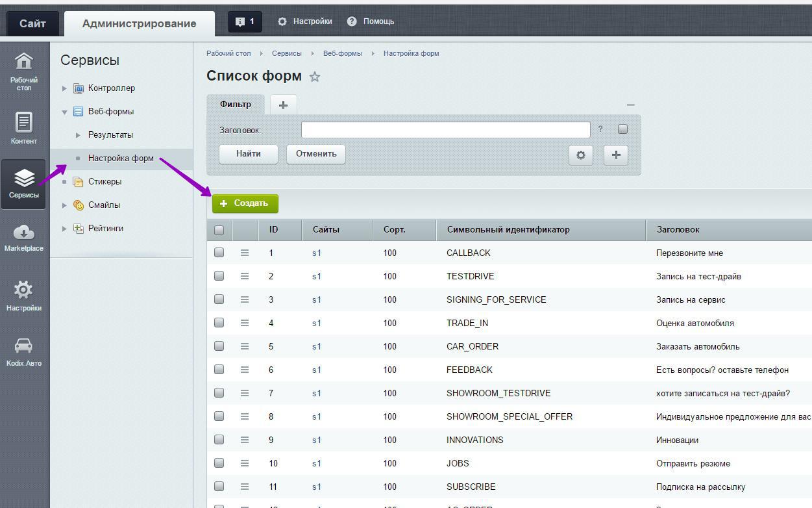This screenshot has height=508, width=812.
Task: Open row actions menu for SHOWROOM_SPECIAL_OFFER
Action: [245, 416]
